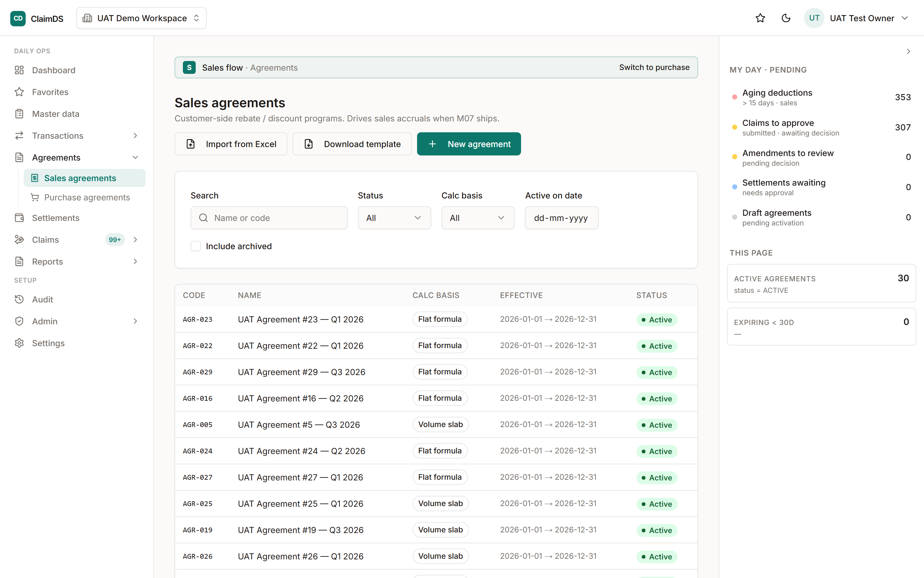Click the Purchase agreements cart icon
The width and height of the screenshot is (924, 578).
tap(35, 197)
